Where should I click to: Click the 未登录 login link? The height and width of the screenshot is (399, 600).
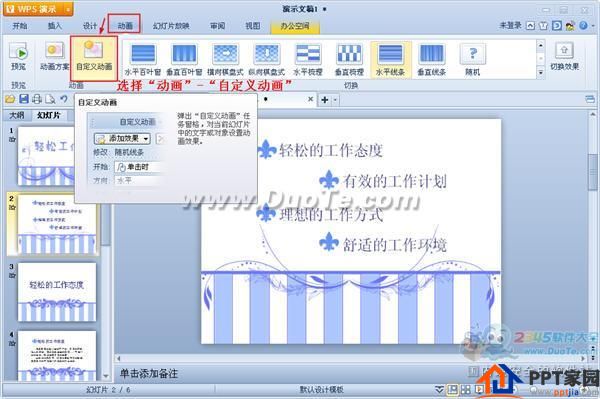coord(510,25)
